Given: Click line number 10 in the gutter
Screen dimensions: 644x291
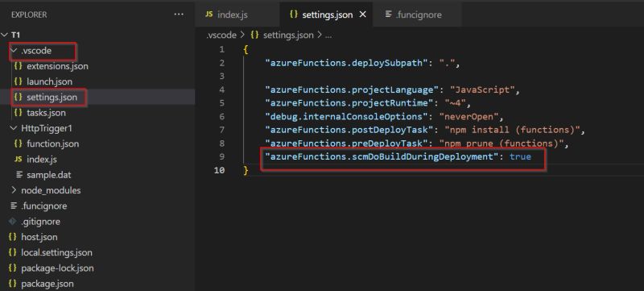Looking at the screenshot, I should click(219, 170).
